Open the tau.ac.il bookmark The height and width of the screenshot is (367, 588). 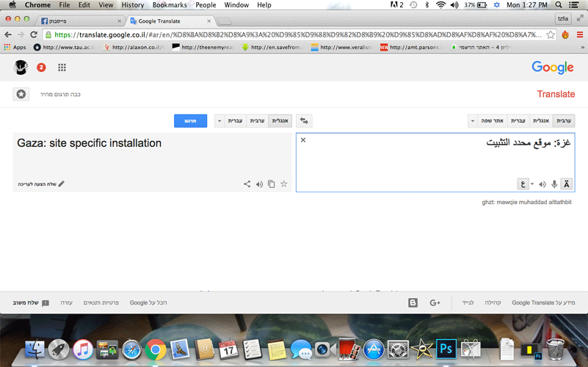(x=64, y=47)
